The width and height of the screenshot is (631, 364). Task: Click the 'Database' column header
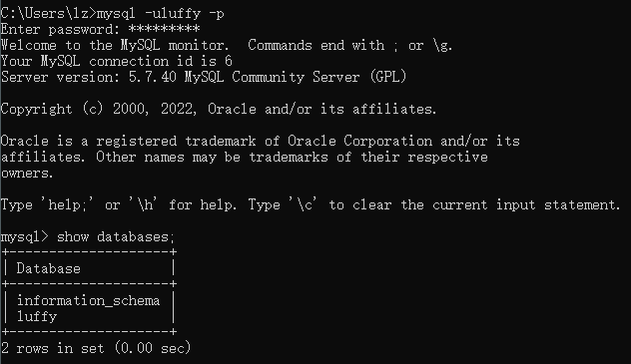point(48,268)
